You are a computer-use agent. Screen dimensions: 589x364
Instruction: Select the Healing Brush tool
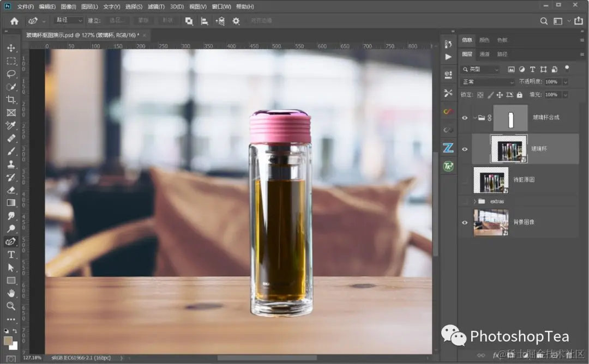pos(11,138)
